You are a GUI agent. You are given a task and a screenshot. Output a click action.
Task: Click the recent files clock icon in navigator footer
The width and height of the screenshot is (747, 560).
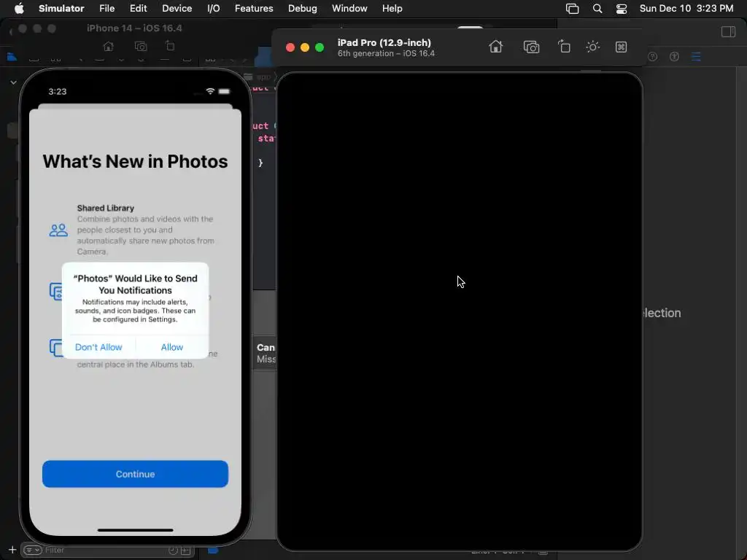tap(174, 551)
